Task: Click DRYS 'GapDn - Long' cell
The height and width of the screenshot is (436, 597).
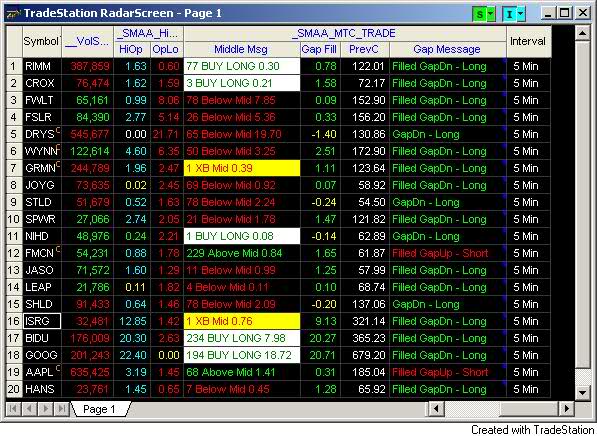Action: coord(448,134)
